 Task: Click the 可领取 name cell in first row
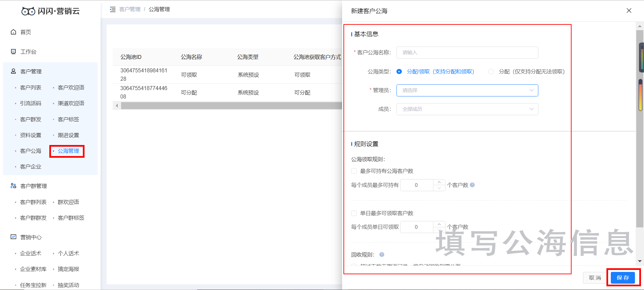click(x=189, y=75)
